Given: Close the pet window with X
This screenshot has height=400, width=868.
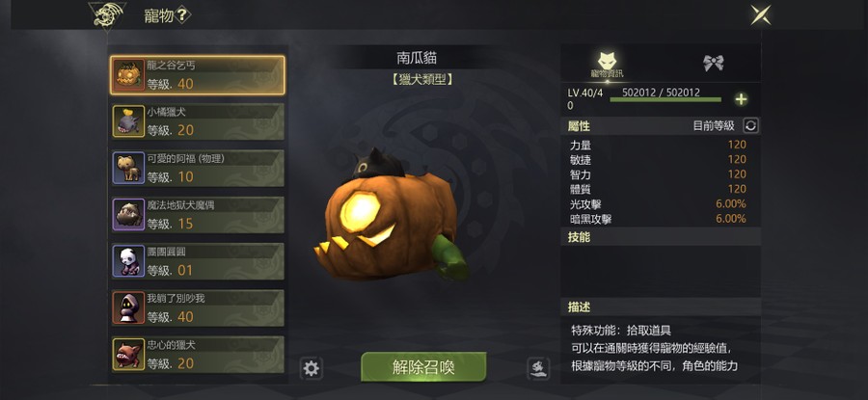Looking at the screenshot, I should (761, 14).
